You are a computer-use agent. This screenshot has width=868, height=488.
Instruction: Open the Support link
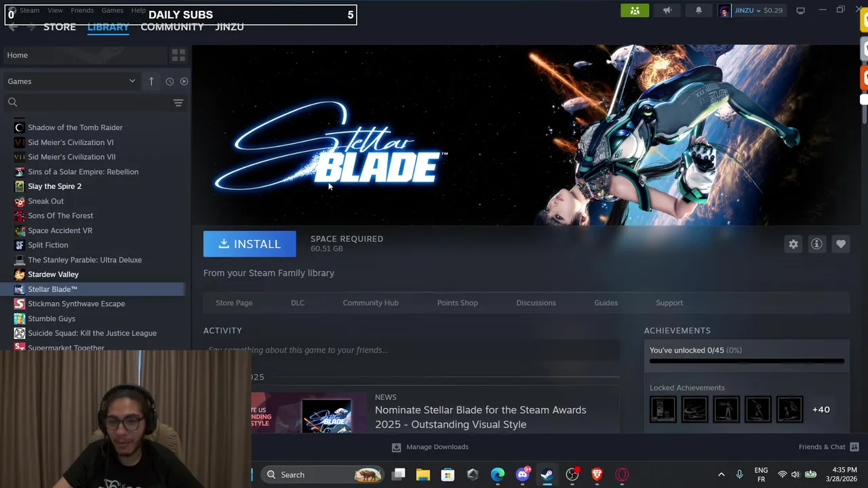[669, 303]
